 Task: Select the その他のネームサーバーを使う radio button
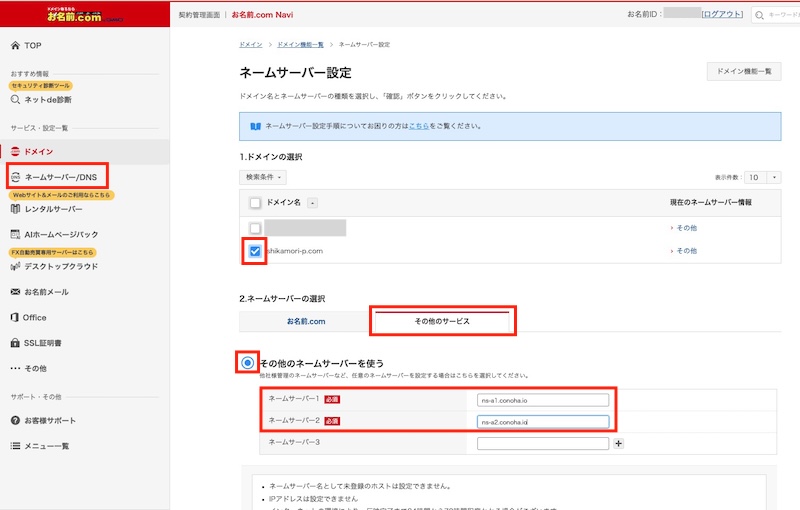coord(248,362)
